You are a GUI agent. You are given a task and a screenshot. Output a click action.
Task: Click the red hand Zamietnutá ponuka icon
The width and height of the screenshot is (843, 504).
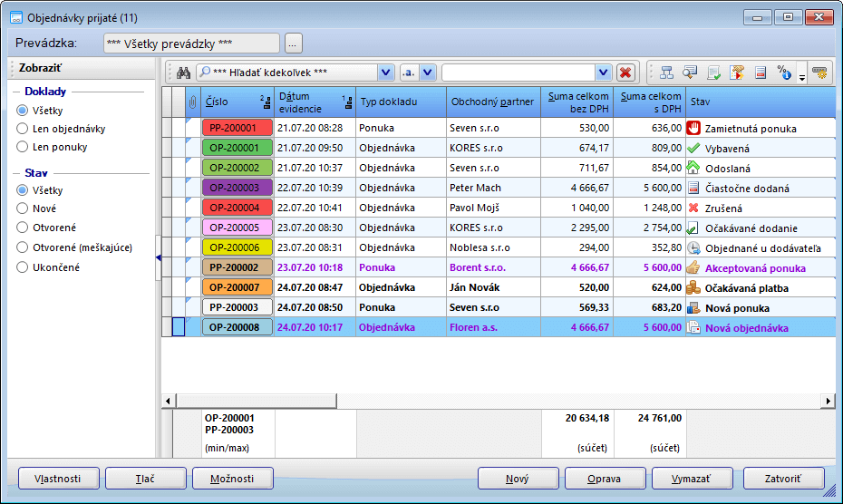tap(694, 128)
